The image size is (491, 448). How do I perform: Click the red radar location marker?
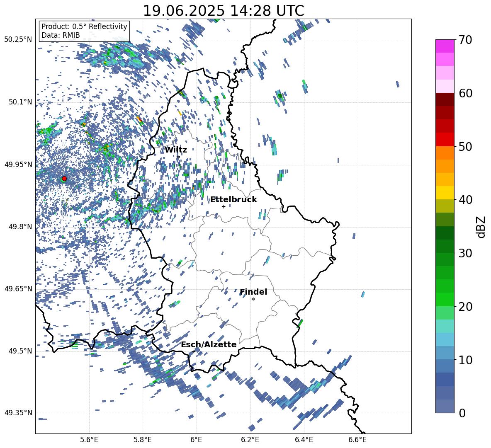(x=64, y=179)
